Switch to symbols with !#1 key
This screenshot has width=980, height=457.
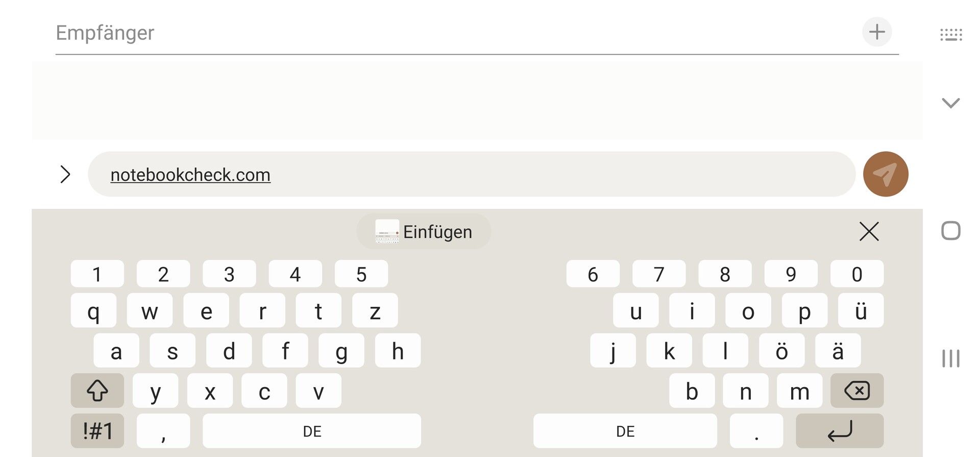97,431
